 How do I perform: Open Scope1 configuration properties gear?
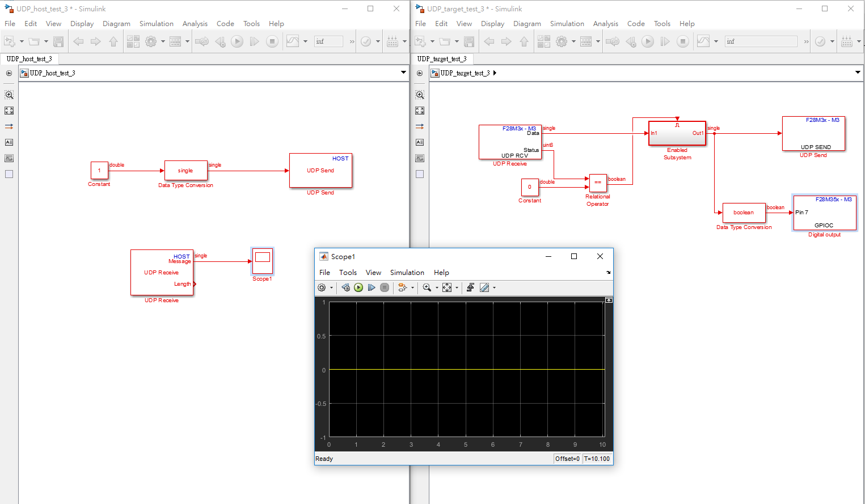tap(322, 287)
